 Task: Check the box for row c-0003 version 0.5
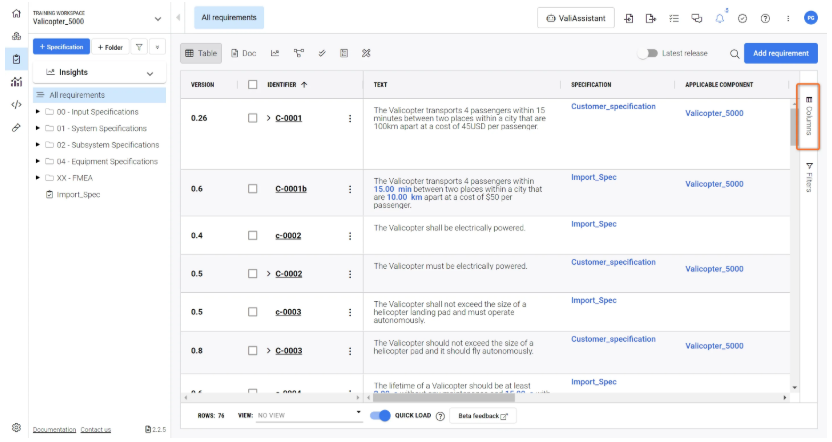(x=253, y=311)
